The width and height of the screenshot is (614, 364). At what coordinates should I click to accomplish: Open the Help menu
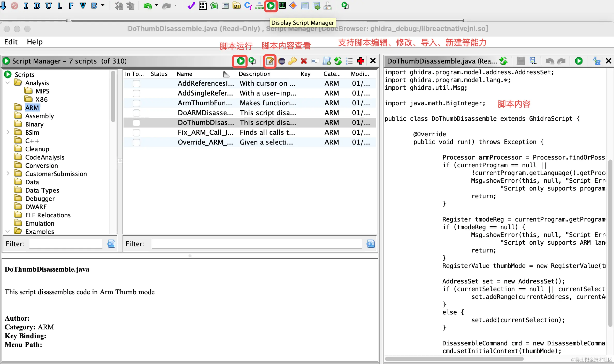click(x=35, y=42)
